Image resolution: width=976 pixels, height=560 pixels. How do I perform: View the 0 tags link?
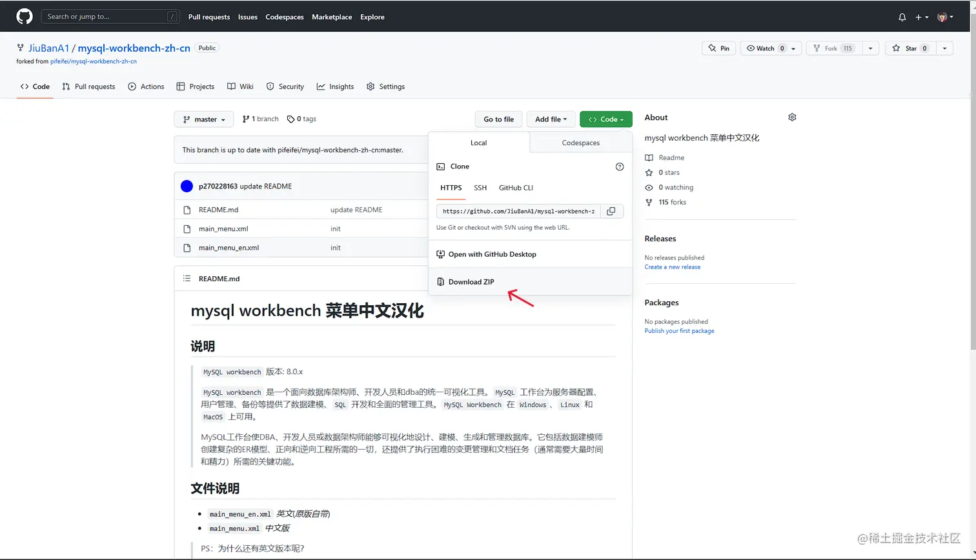coord(302,119)
